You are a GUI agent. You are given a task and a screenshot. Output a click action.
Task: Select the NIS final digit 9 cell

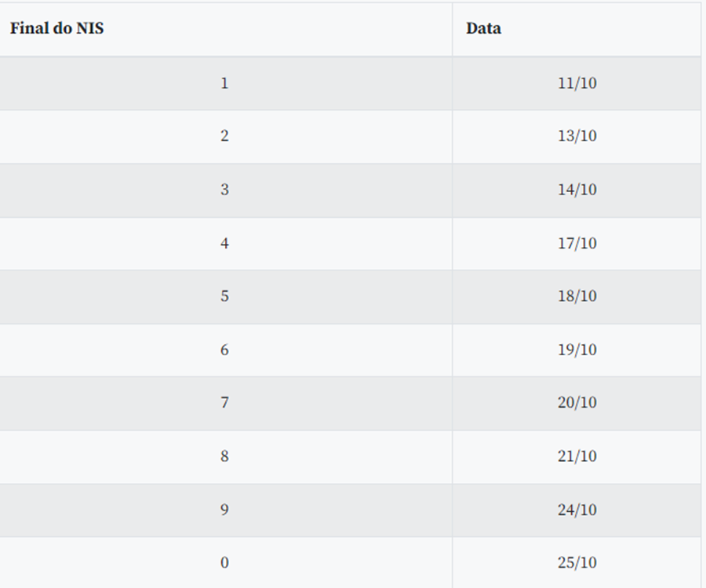point(224,510)
